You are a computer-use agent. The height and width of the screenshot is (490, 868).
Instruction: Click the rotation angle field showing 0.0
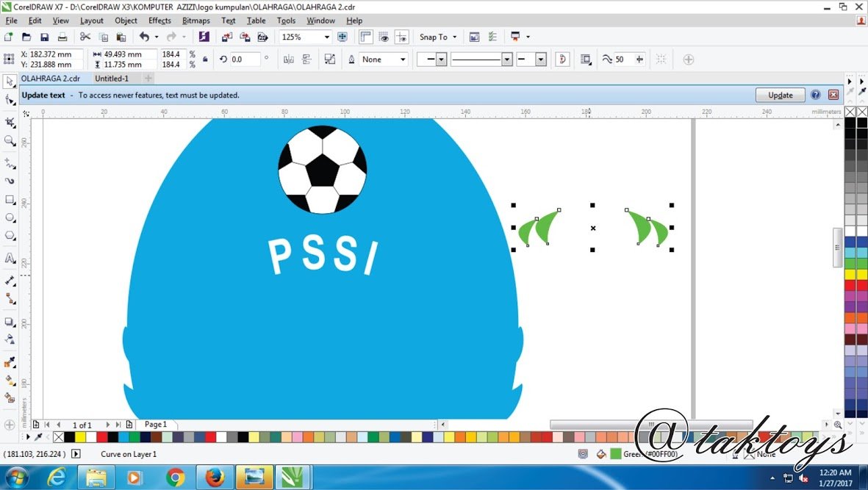(244, 60)
